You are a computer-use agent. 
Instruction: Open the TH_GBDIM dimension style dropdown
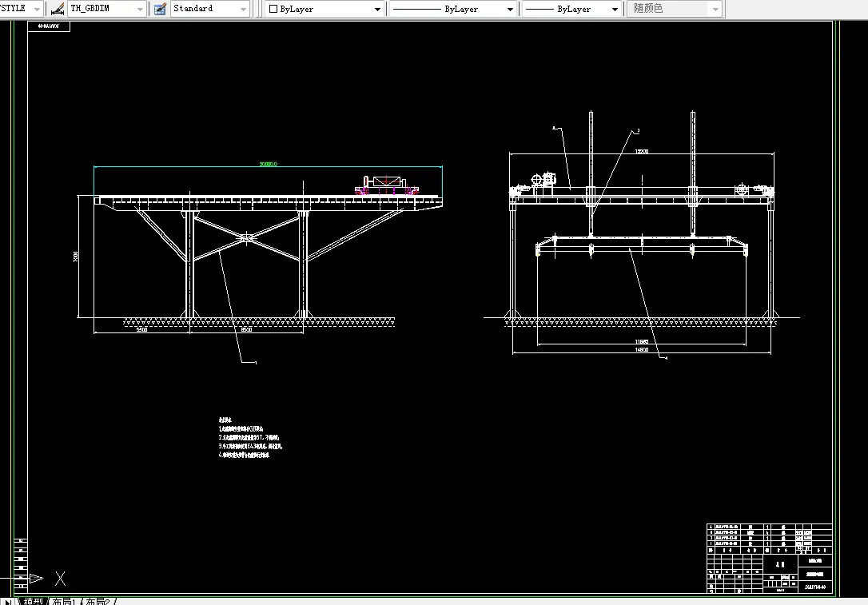107,8
